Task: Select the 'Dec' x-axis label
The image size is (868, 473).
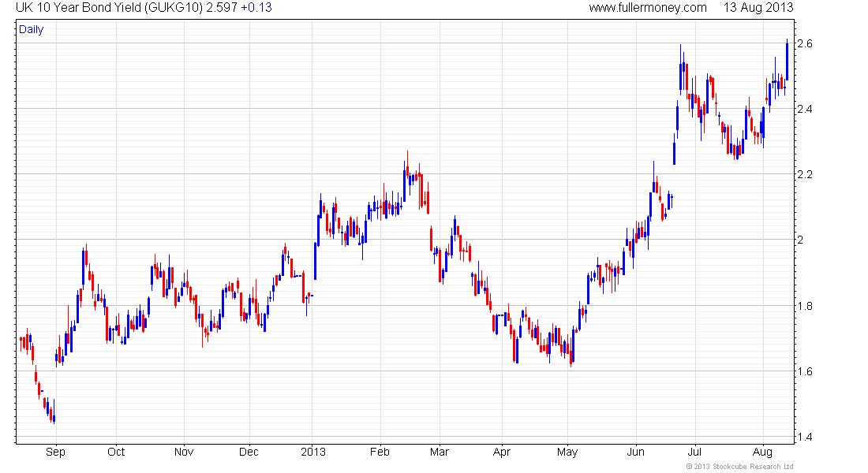Action: (249, 452)
